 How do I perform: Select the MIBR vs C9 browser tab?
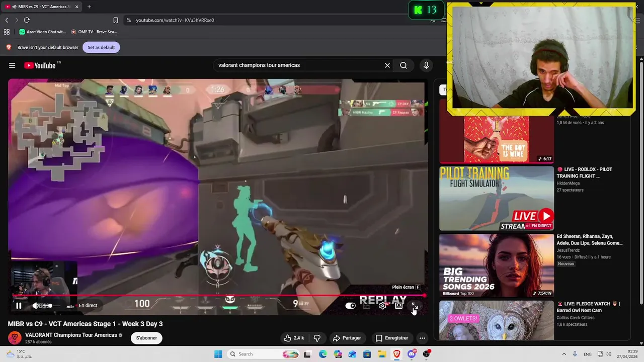[x=41, y=7]
